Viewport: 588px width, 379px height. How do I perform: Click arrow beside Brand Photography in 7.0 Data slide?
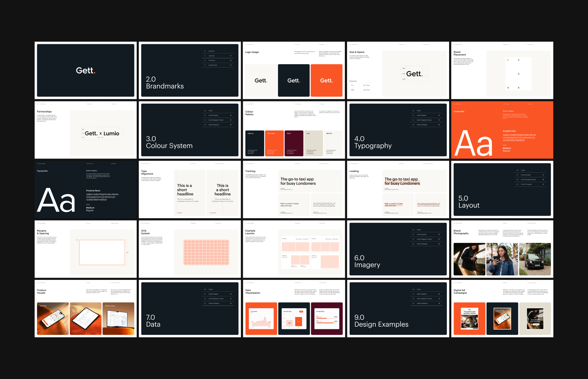pyautogui.click(x=231, y=294)
